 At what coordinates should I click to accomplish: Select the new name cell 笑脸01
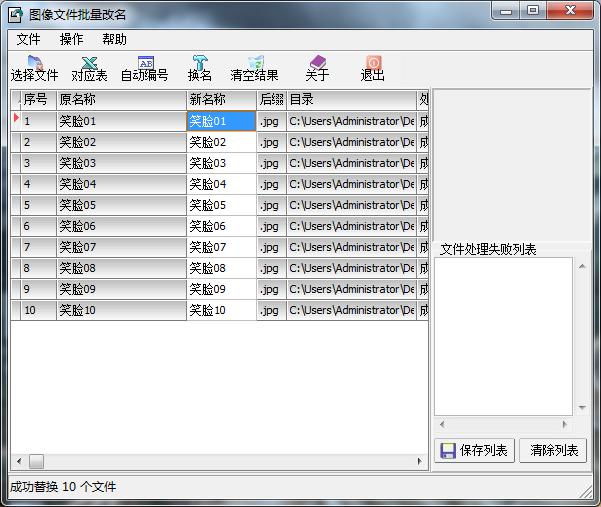point(221,121)
